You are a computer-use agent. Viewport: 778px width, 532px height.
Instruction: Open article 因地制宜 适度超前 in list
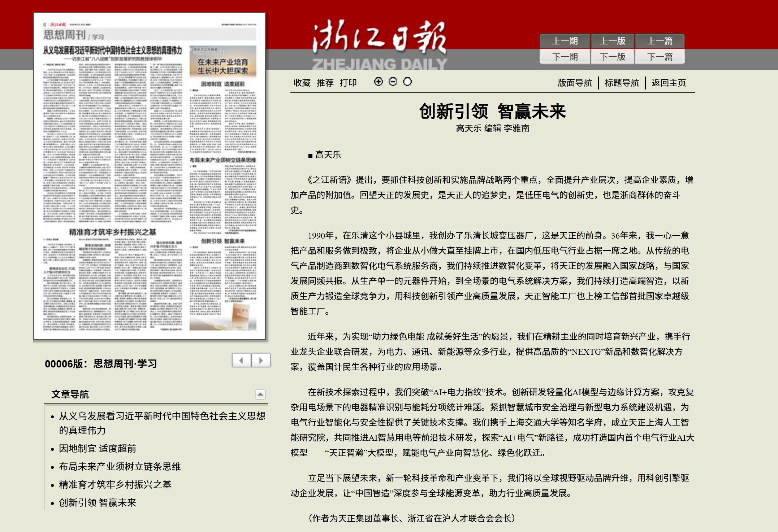click(98, 449)
